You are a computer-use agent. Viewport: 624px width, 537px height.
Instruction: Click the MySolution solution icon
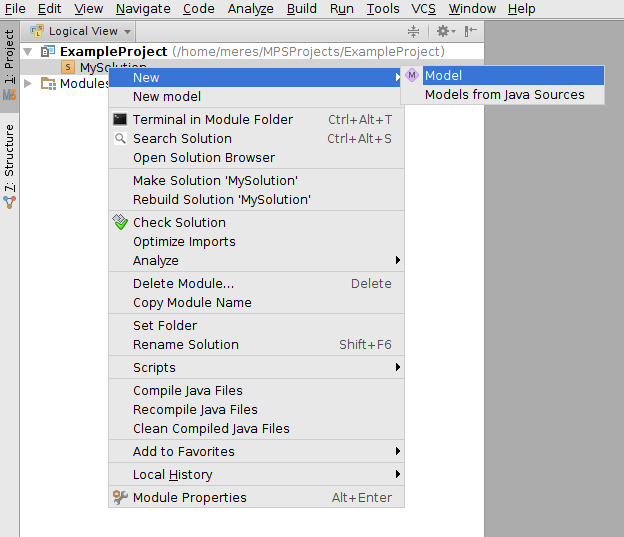coord(68,67)
